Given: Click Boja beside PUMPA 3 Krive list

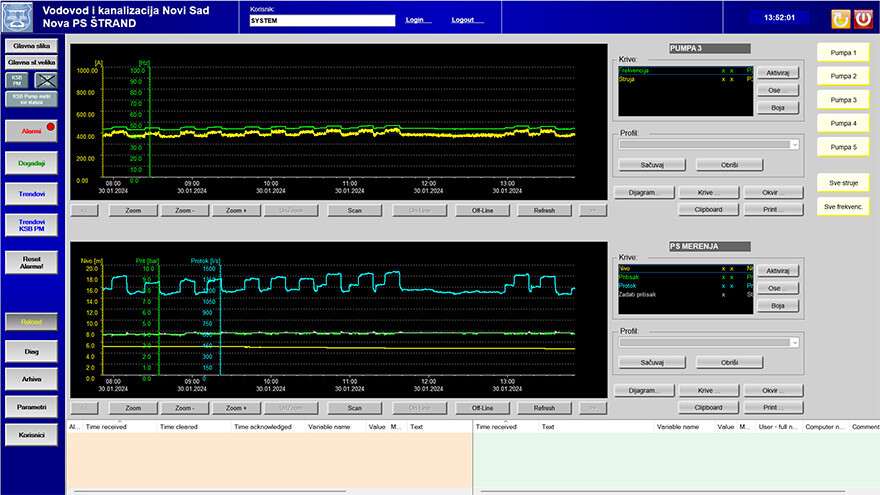Looking at the screenshot, I should [x=777, y=108].
